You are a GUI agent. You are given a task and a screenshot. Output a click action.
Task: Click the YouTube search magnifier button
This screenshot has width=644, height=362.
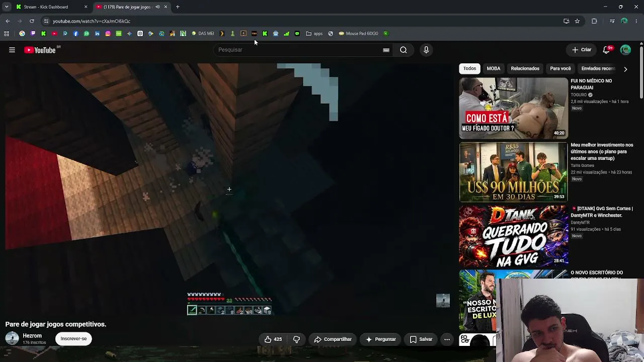click(x=404, y=50)
